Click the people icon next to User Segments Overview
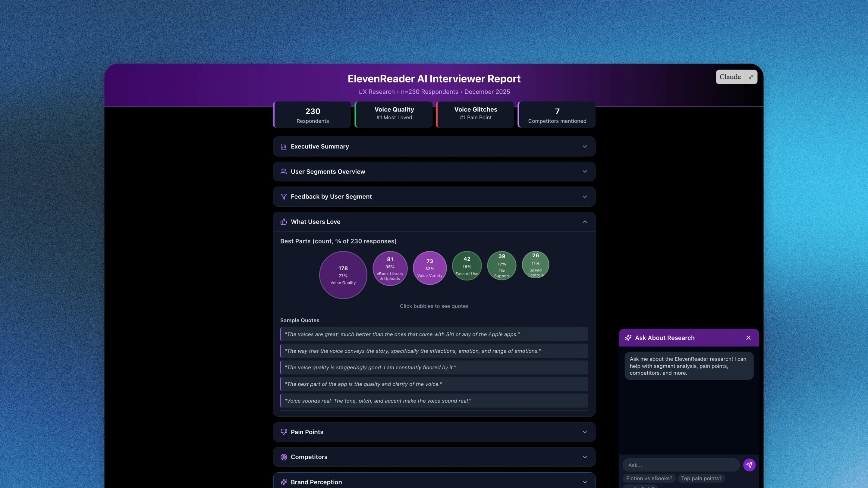868x488 pixels. tap(283, 171)
